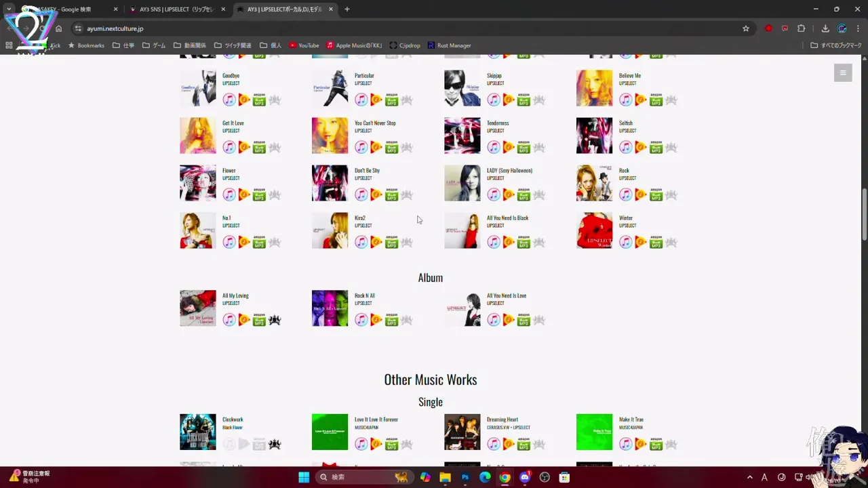This screenshot has width=868, height=488.
Task: Open the Cupdrop bookmark
Action: tap(405, 45)
